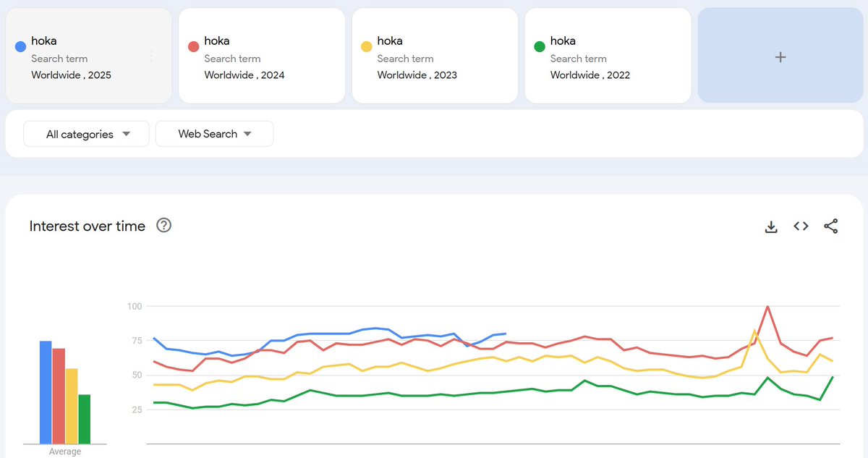The image size is (868, 458).
Task: Click the 'Interest over time' heading
Action: 88,226
